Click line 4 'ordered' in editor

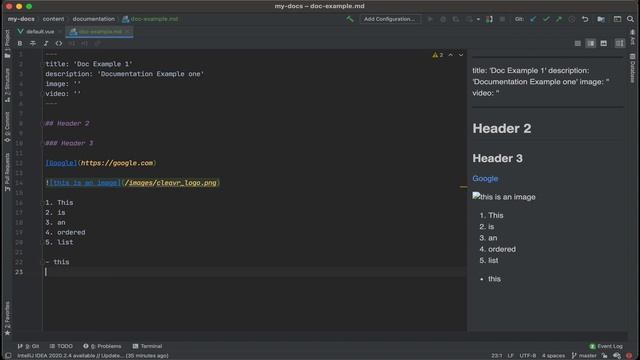[x=65, y=232]
